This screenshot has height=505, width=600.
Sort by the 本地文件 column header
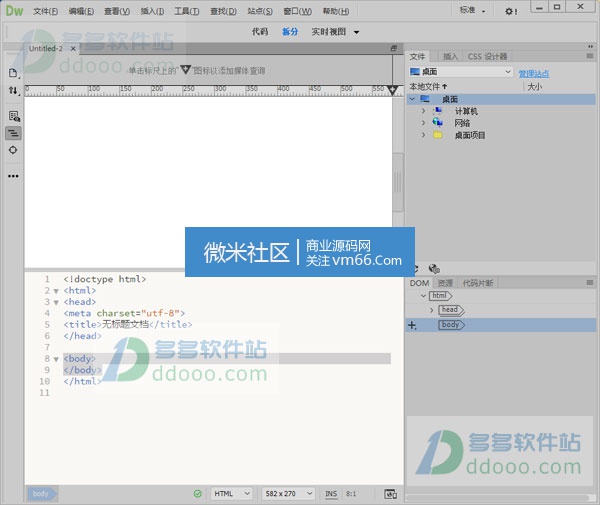coord(428,87)
